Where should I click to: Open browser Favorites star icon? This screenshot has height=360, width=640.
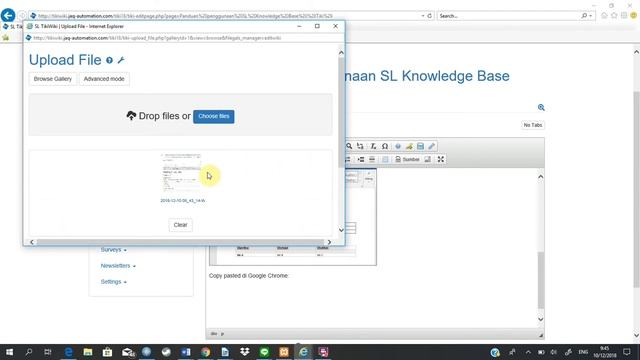click(x=614, y=16)
